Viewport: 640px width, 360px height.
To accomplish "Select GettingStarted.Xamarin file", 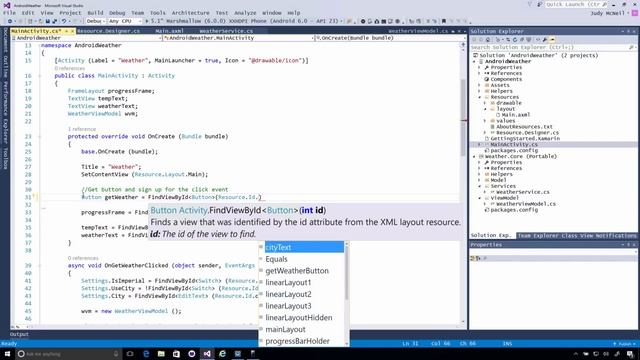I will [x=525, y=139].
